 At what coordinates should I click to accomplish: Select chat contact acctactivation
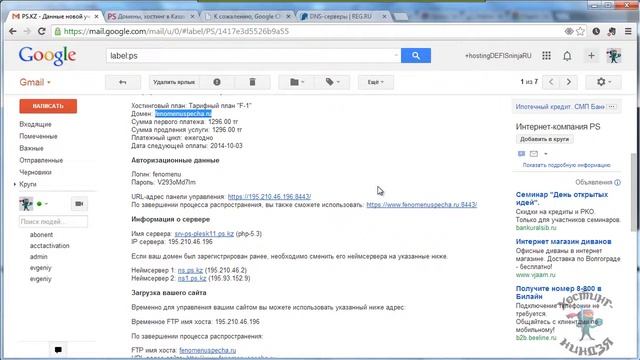pos(49,246)
